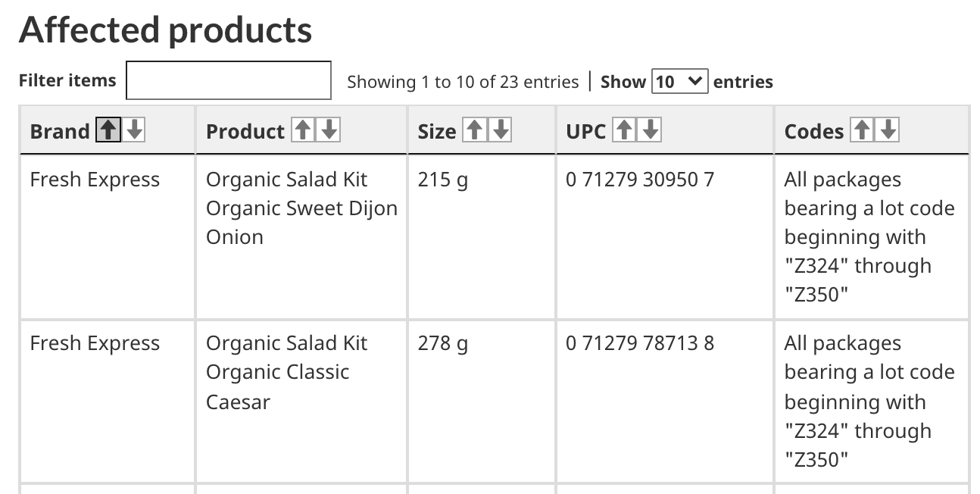Sort Brand column descending
This screenshot has height=494, width=980.
pos(134,130)
